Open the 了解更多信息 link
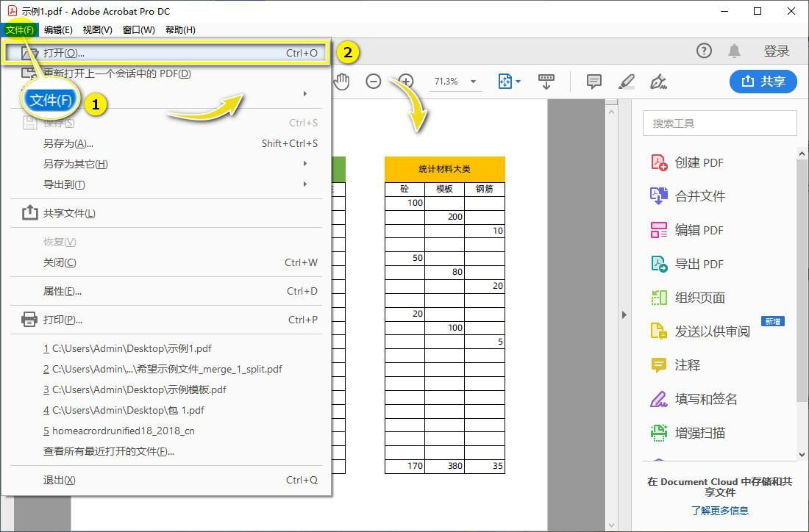The image size is (809, 532). 720,511
